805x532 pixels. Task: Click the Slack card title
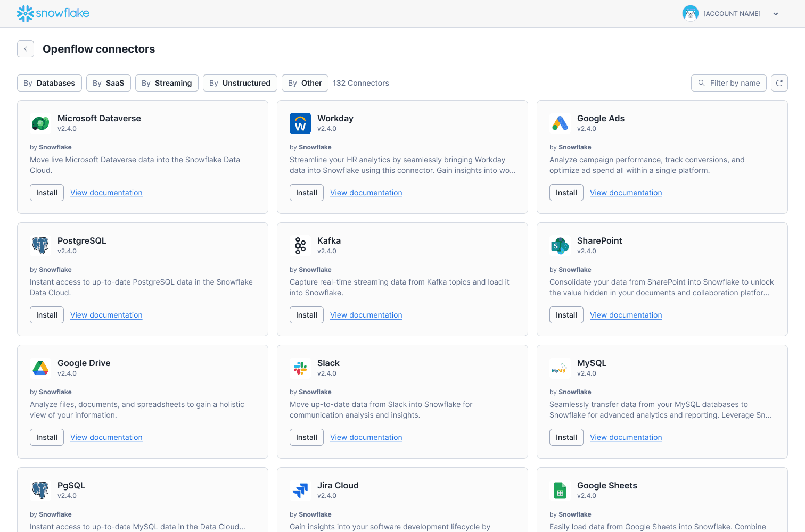[328, 363]
